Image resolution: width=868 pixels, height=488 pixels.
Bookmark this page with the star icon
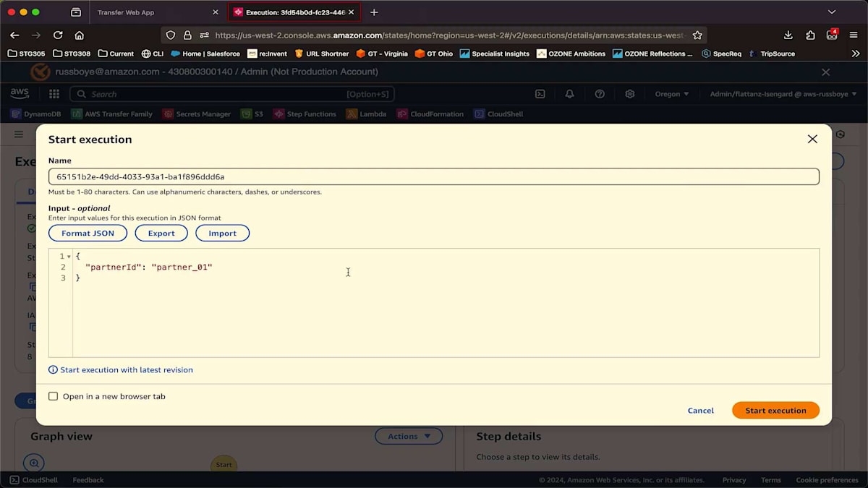[697, 35]
